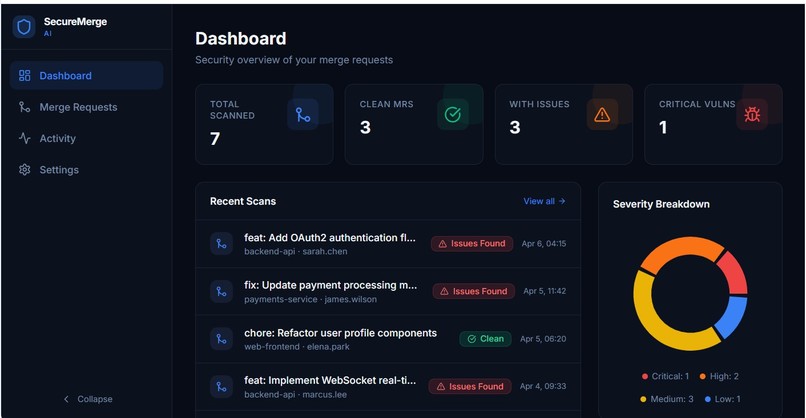
Task: Click the Activity pulse icon in sidebar
Action: tap(25, 138)
